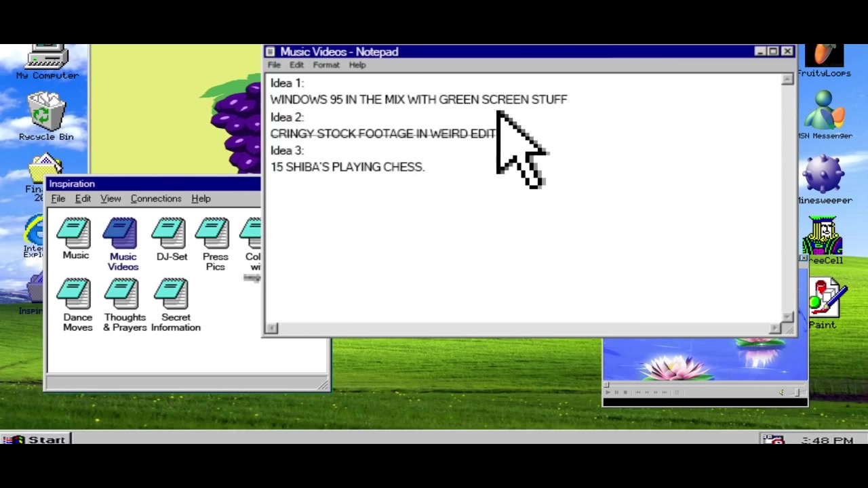This screenshot has height=488, width=868.
Task: Launch Minesweeper desktop icon
Action: tap(825, 179)
